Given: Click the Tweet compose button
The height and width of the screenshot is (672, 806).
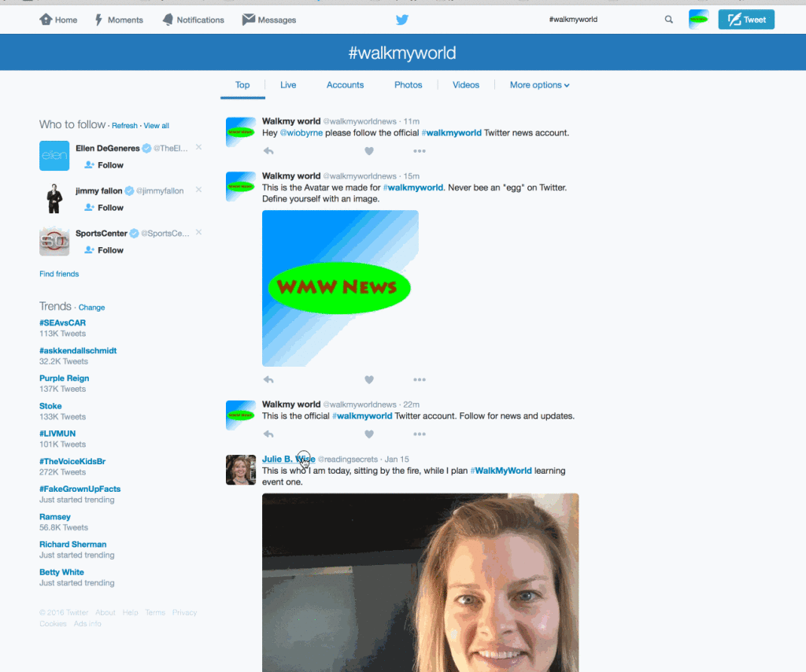Looking at the screenshot, I should click(x=746, y=20).
